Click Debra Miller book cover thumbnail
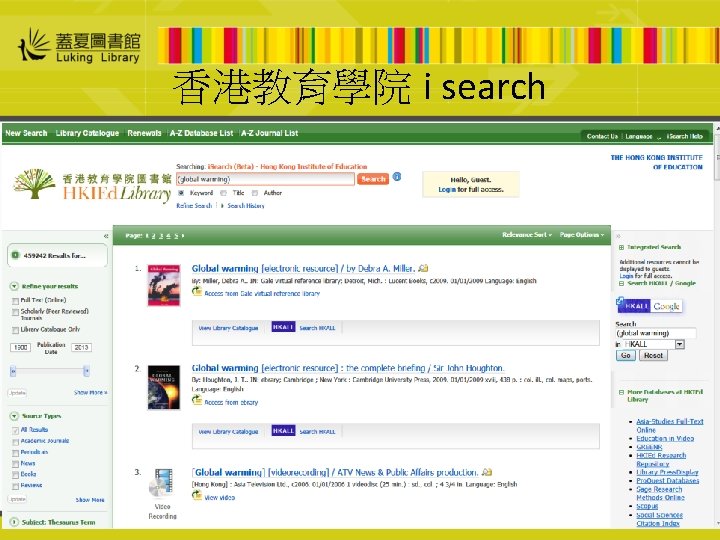Screen dimensions: 720x540 (x=164, y=285)
